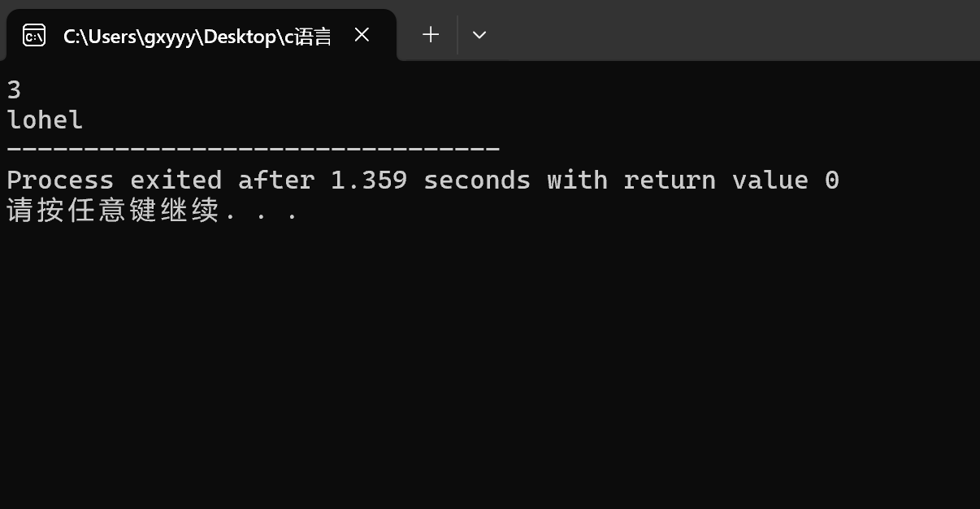980x509 pixels.
Task: Close the c语言 terminal tab
Action: [x=362, y=34]
